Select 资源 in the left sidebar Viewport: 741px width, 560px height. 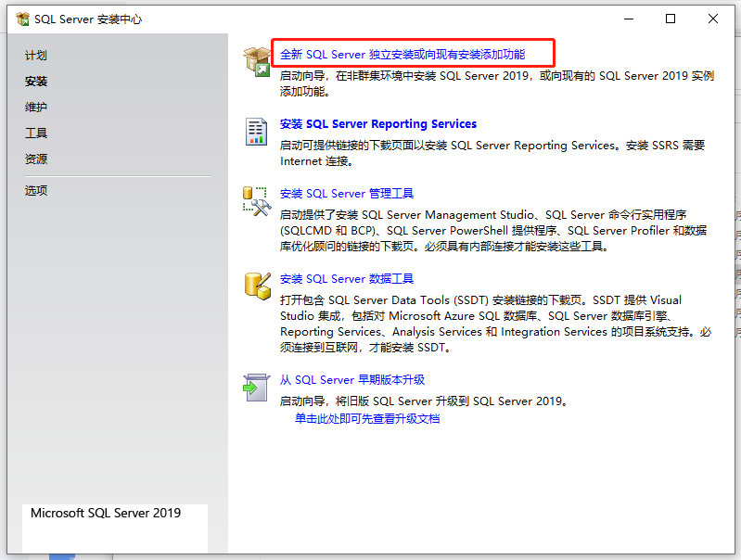36,159
